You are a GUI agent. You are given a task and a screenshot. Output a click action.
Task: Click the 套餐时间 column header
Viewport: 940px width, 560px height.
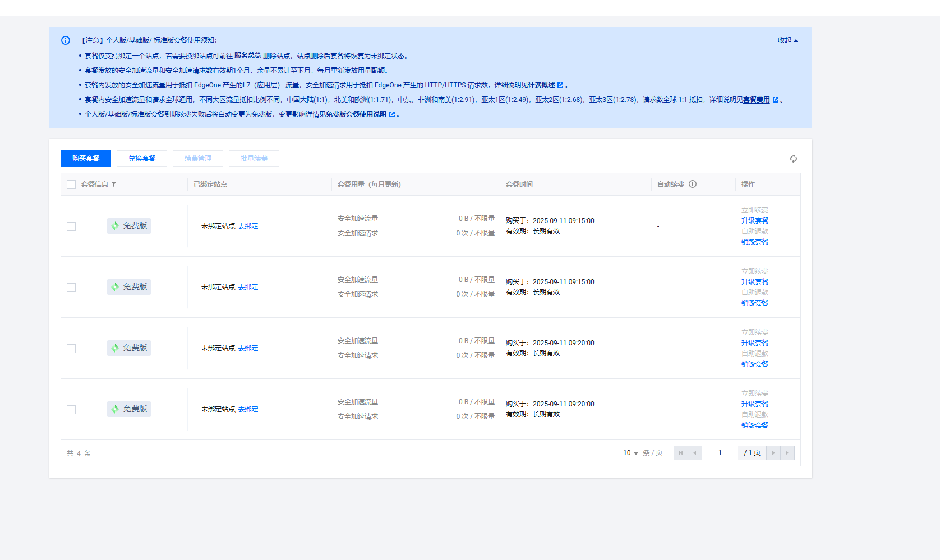pyautogui.click(x=519, y=184)
